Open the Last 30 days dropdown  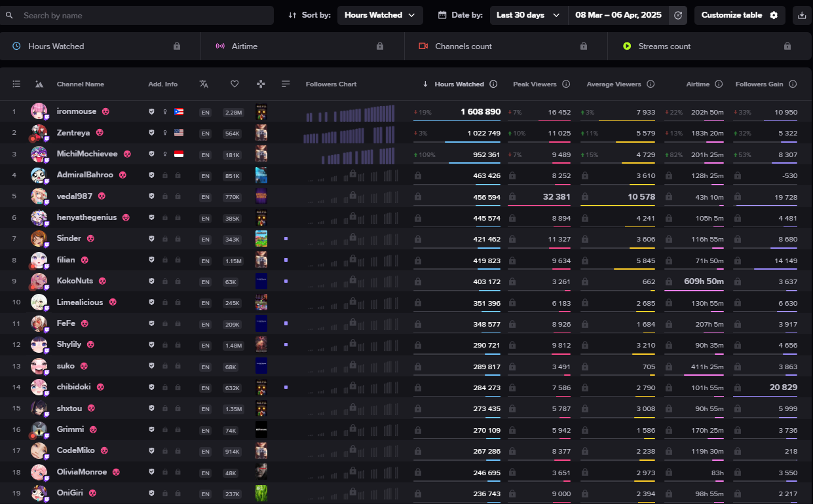[529, 15]
